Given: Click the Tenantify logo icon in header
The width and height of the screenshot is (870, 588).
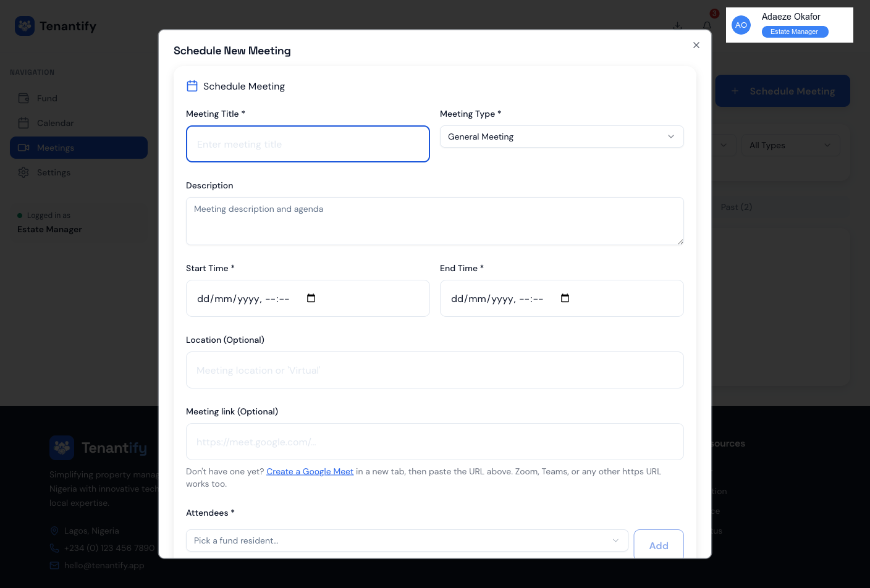Looking at the screenshot, I should (25, 26).
